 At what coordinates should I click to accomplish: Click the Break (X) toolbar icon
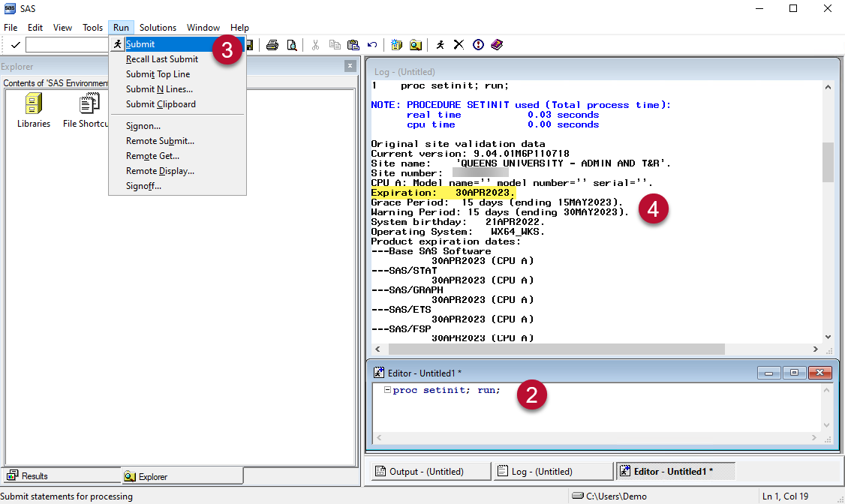click(x=460, y=44)
